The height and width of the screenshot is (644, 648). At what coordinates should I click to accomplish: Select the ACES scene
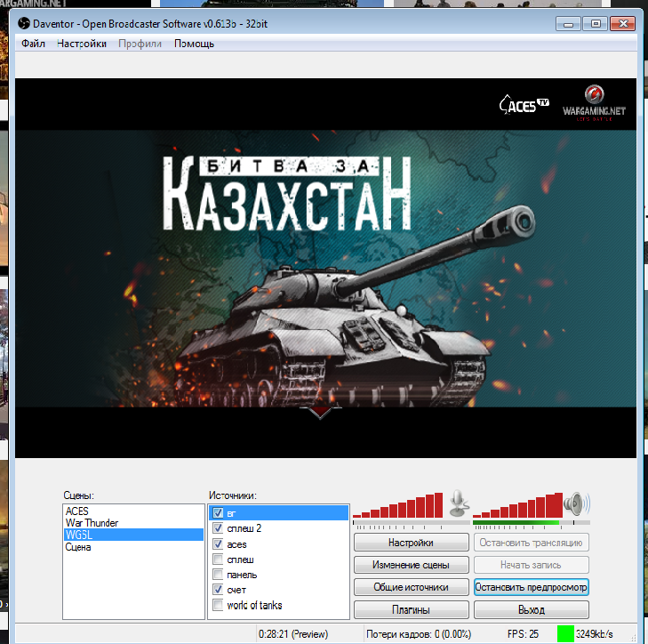[x=133, y=511]
